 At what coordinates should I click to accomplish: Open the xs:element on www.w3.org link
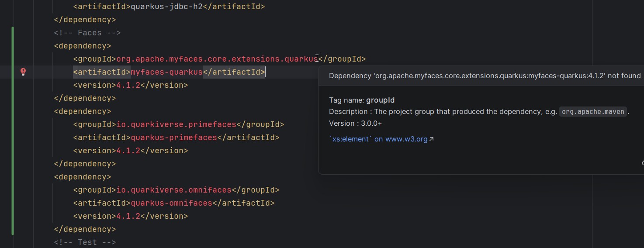point(378,139)
